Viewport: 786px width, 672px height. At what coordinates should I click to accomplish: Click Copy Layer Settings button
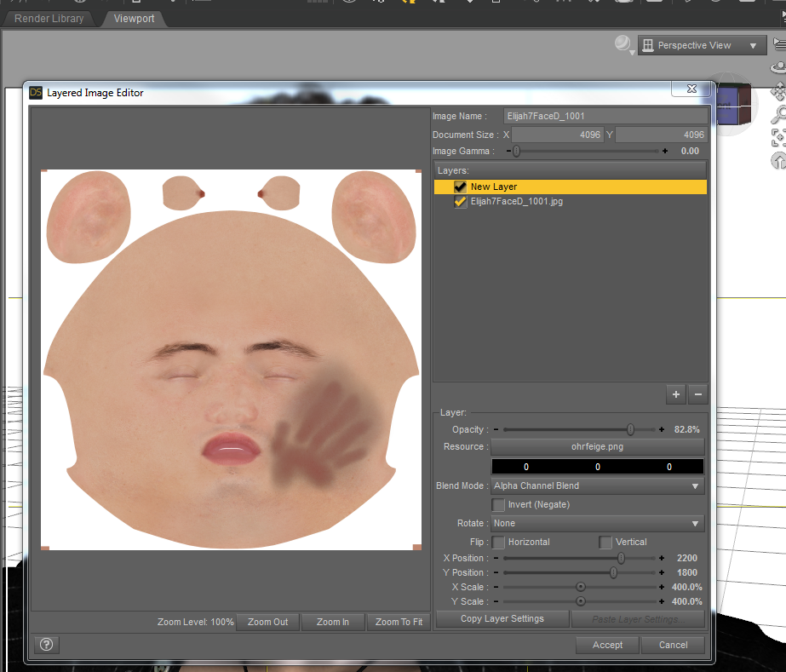coord(502,619)
